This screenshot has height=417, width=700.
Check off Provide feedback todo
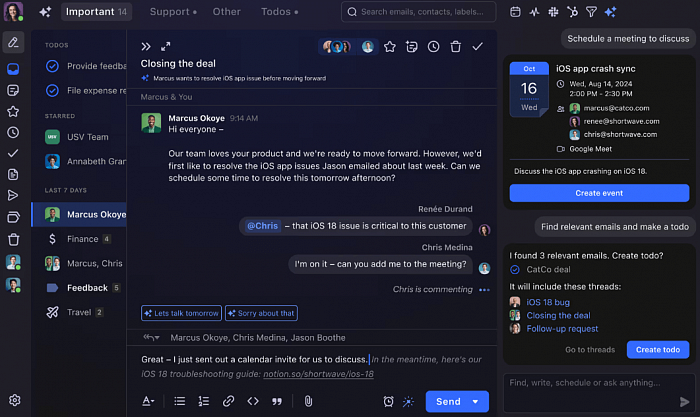click(x=52, y=65)
